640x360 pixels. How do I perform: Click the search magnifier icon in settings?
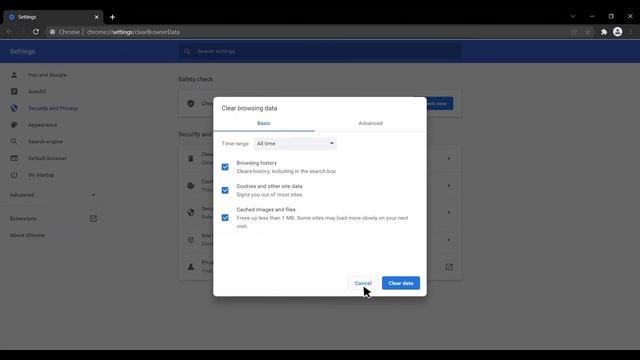pos(187,51)
